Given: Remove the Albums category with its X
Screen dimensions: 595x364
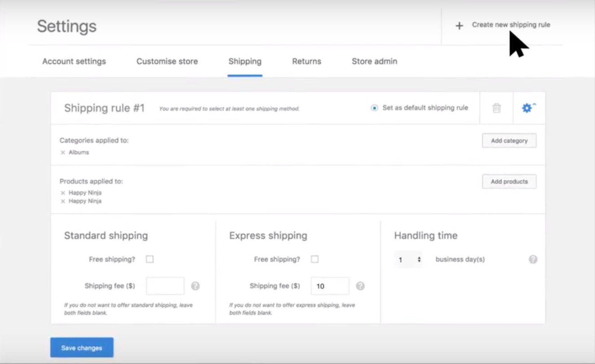Looking at the screenshot, I should (63, 153).
